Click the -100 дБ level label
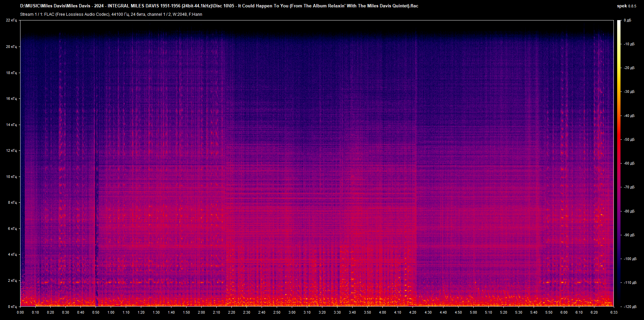This screenshot has height=320, width=644. tap(630, 259)
